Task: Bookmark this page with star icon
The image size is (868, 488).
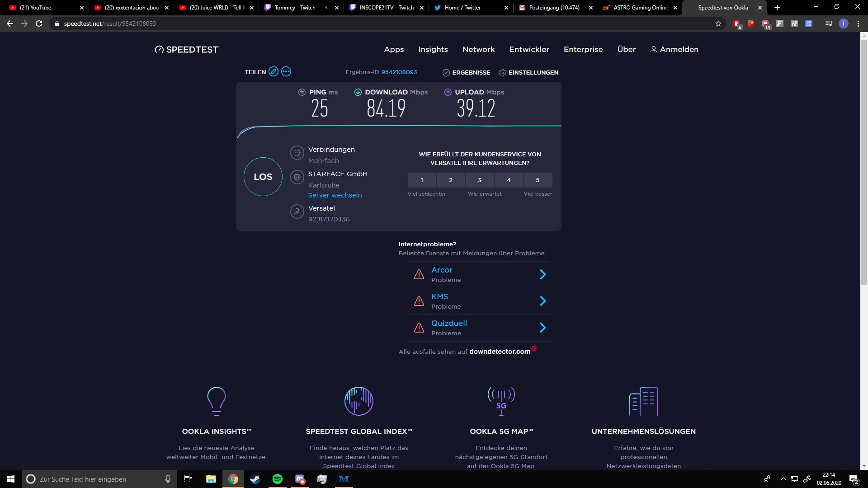Action: coord(718,23)
